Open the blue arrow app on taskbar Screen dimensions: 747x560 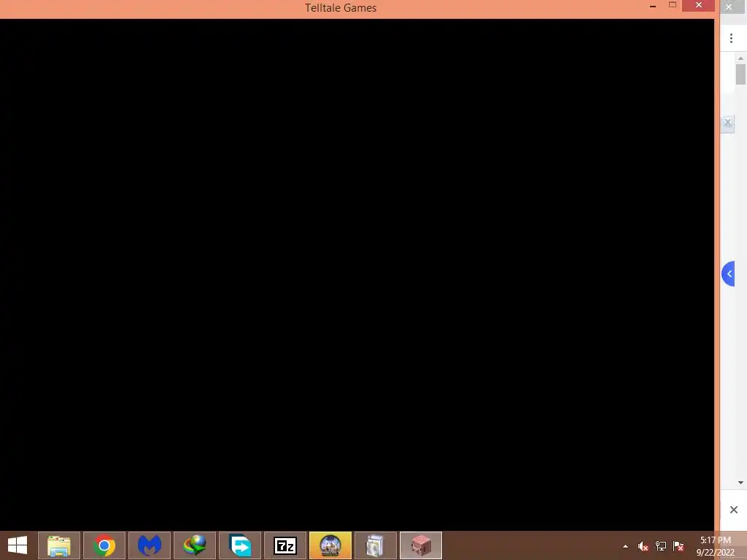tap(240, 545)
